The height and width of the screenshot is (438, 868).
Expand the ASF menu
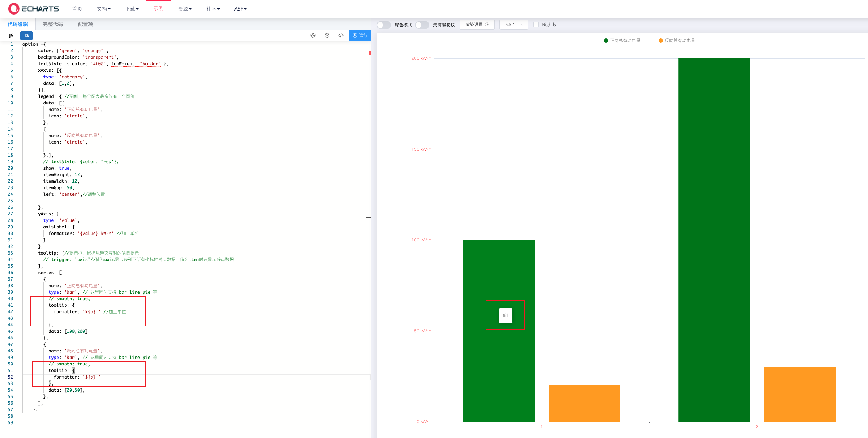(x=240, y=9)
